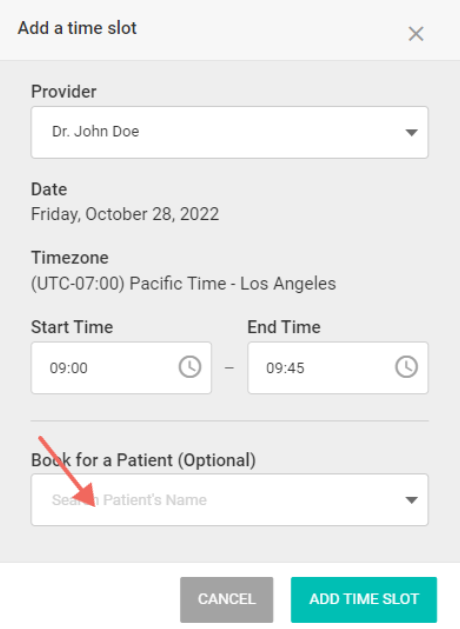Screen dimensions: 460x629
Task: Click the Timezone heading label
Action: tap(70, 258)
